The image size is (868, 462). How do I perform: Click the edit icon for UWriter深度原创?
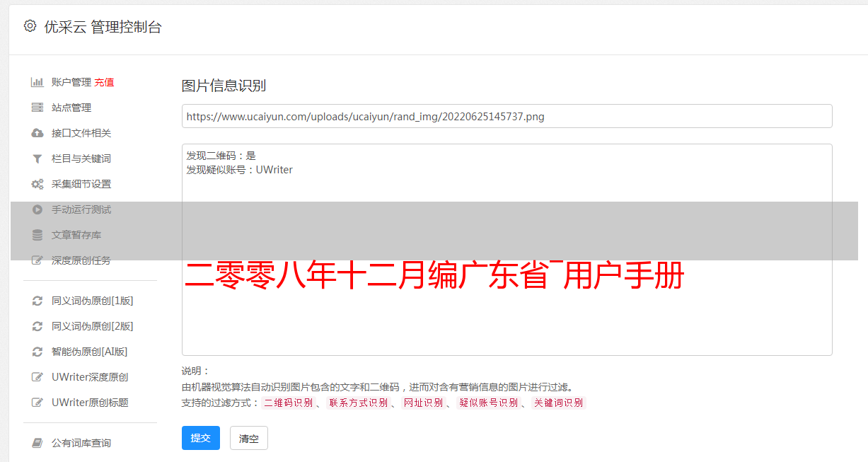click(37, 377)
